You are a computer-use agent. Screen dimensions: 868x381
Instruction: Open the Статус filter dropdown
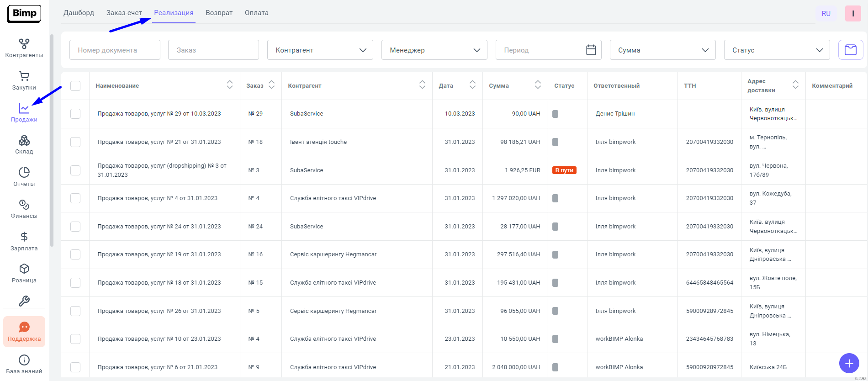[x=777, y=50]
